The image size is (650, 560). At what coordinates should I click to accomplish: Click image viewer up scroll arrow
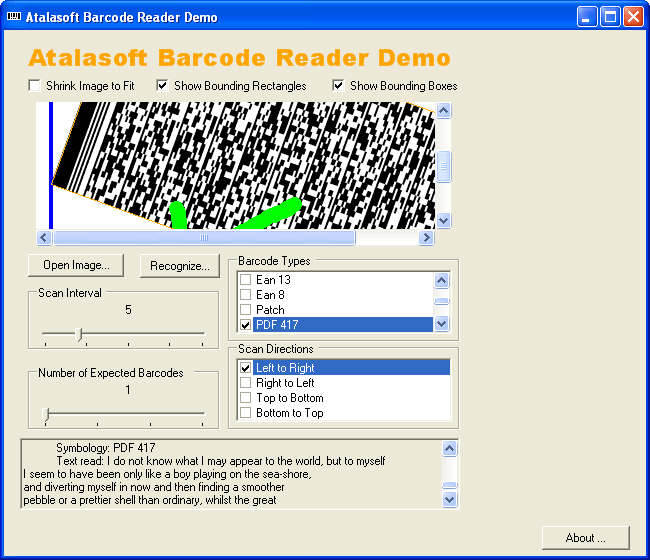pyautogui.click(x=444, y=110)
